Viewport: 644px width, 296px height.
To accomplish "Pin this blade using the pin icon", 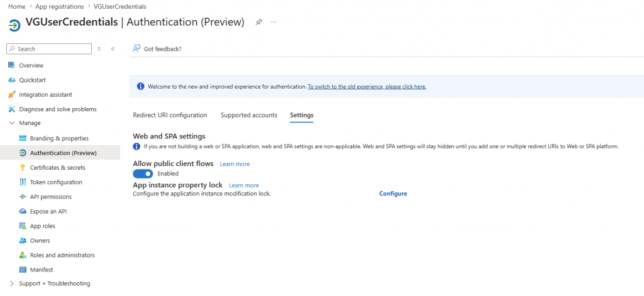I will (258, 22).
